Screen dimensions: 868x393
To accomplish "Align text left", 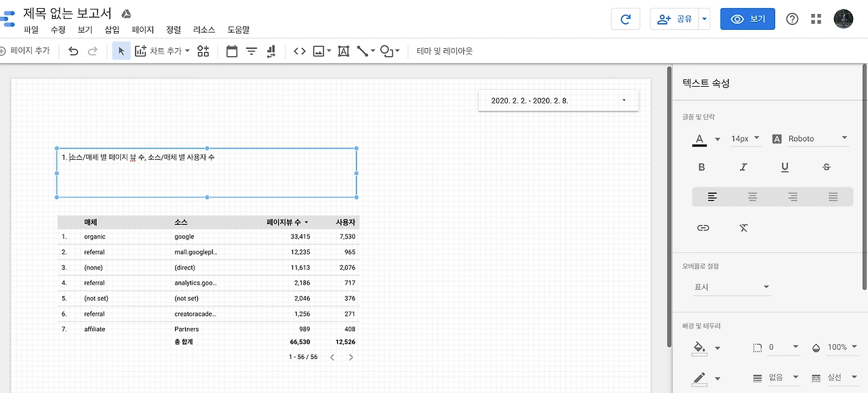I will [712, 197].
